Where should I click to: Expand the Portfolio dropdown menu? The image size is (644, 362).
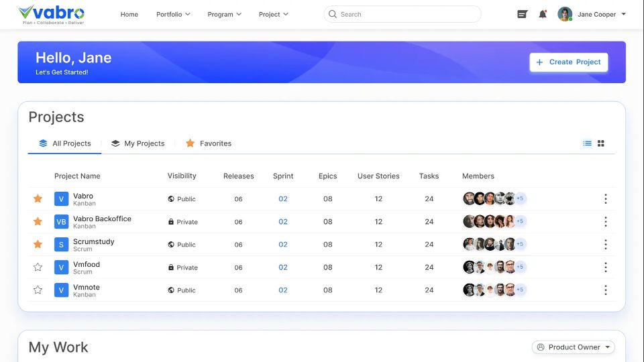(173, 14)
